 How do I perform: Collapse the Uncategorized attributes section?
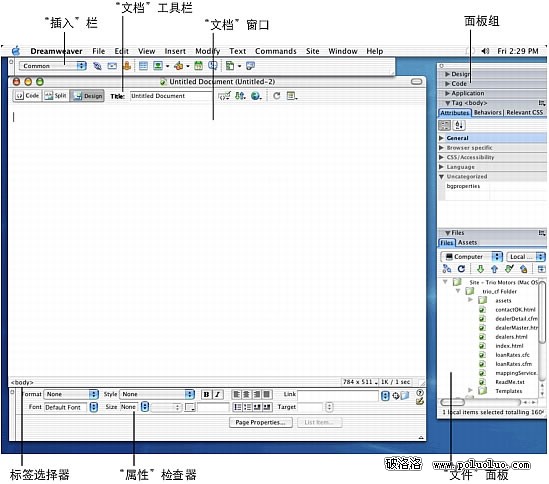click(442, 177)
